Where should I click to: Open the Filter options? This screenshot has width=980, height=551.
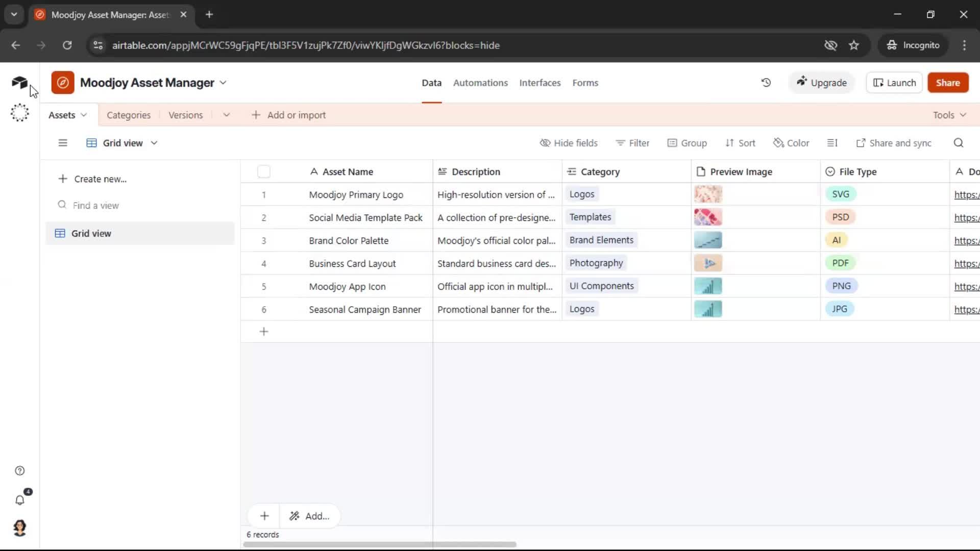click(x=632, y=143)
